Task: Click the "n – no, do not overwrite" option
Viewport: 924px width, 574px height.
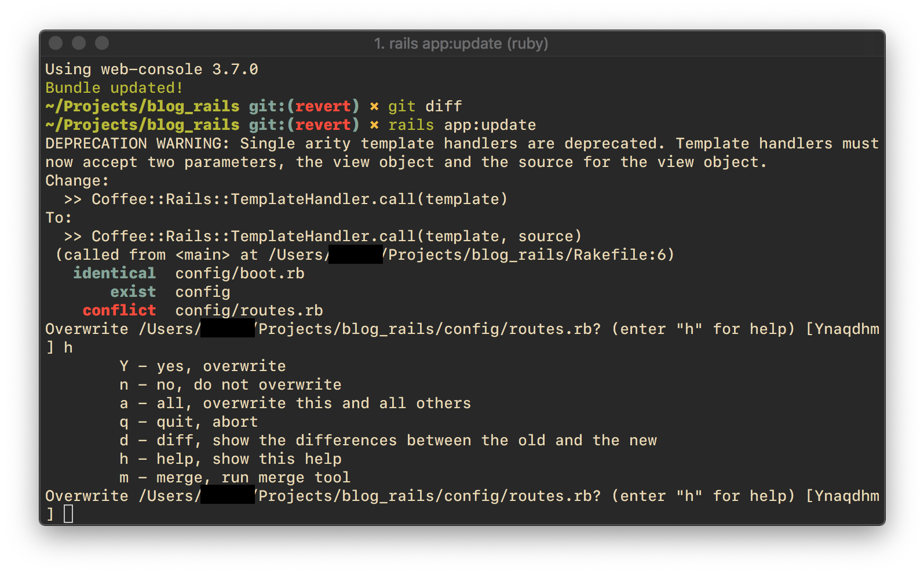Action: coord(231,384)
